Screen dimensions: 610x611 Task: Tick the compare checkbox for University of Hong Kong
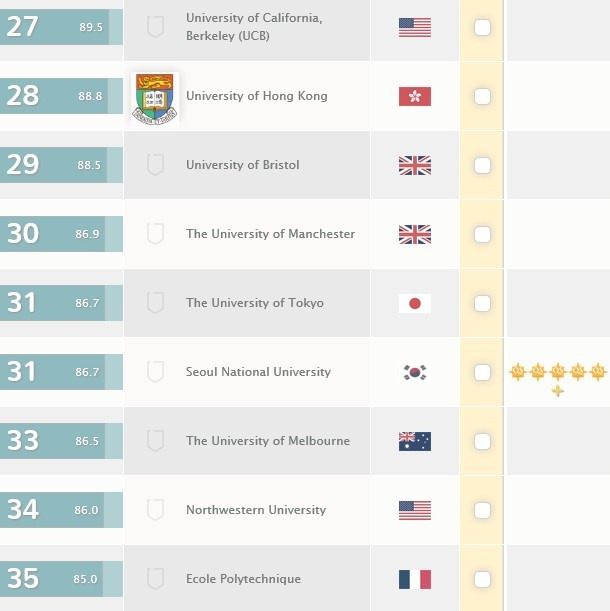click(482, 97)
